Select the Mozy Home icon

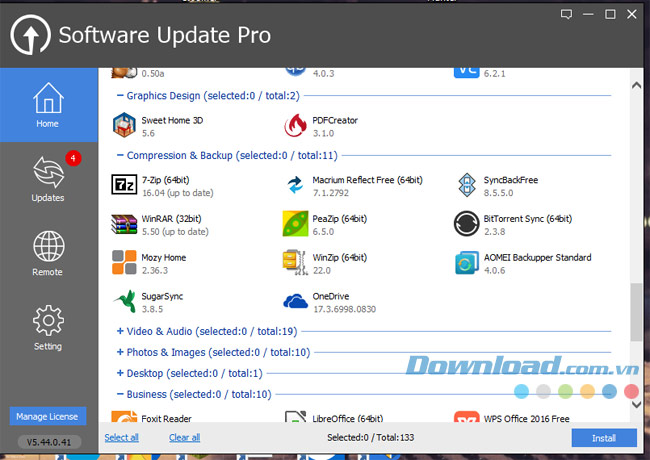click(124, 262)
